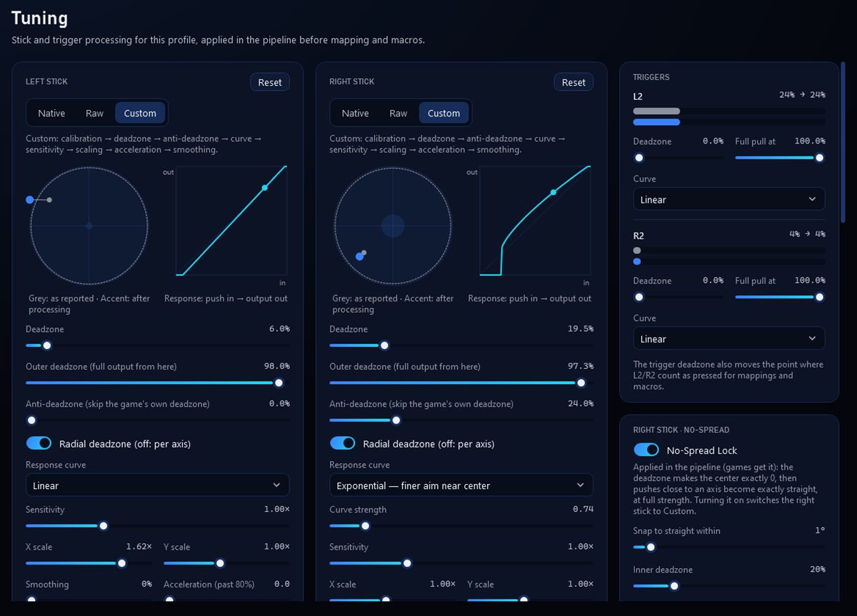Switch the right stick to Native mode
857x616 pixels.
tap(355, 113)
